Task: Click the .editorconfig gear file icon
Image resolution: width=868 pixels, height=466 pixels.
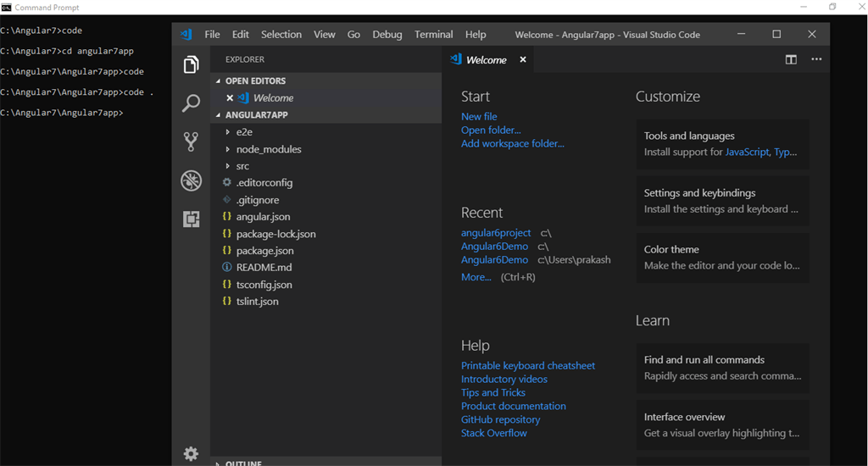Action: coord(227,182)
